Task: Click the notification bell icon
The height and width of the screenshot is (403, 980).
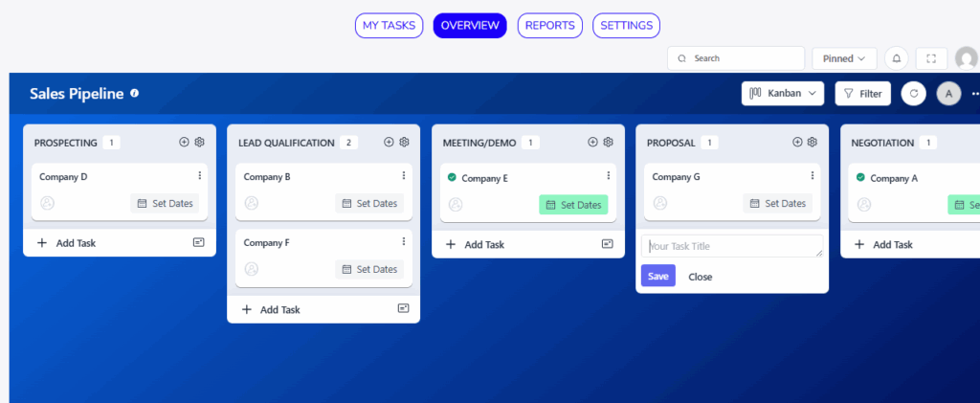Action: click(897, 58)
